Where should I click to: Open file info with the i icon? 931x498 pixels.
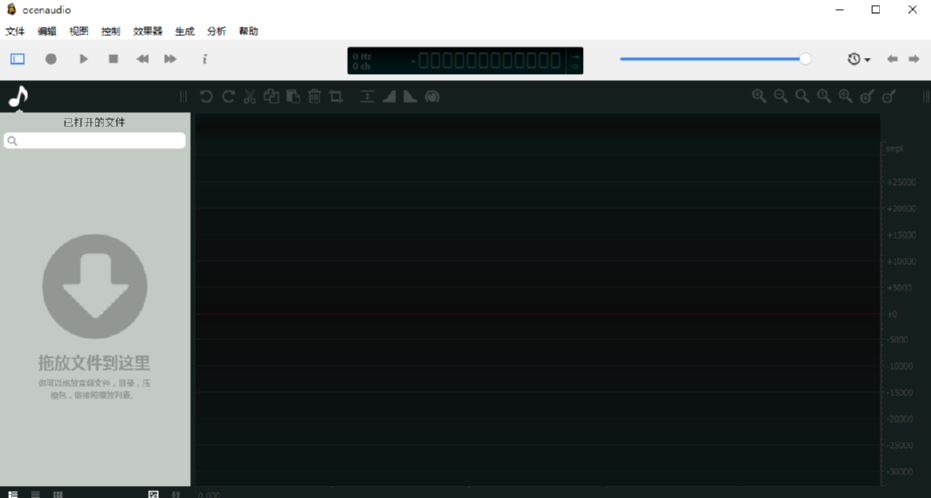205,59
